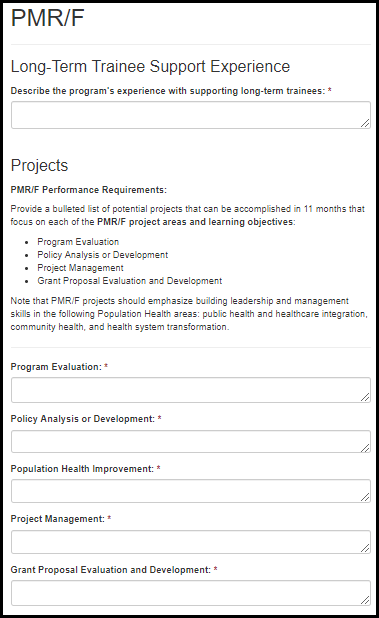Image resolution: width=379 pixels, height=618 pixels.
Task: Click the Project Management bullet list item
Action: 80,268
